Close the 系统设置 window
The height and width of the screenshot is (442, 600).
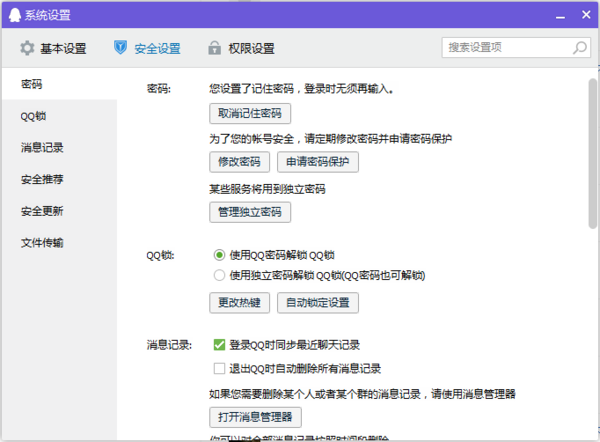click(x=580, y=16)
